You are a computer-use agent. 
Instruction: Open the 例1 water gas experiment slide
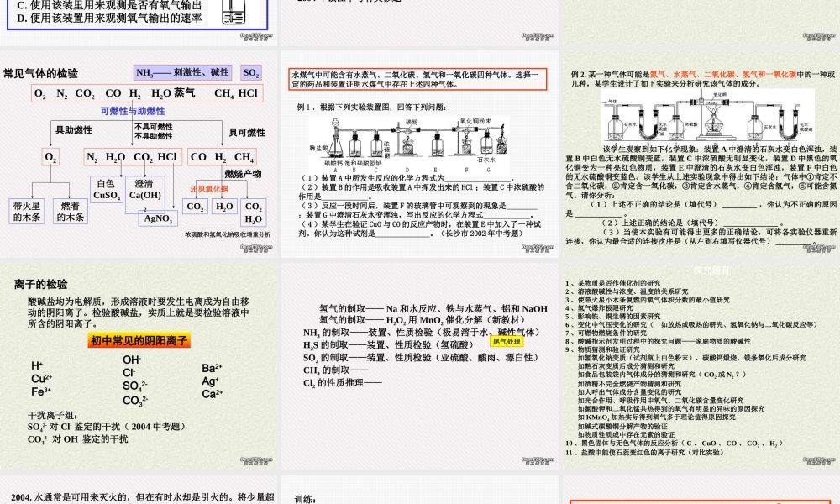coord(419,155)
